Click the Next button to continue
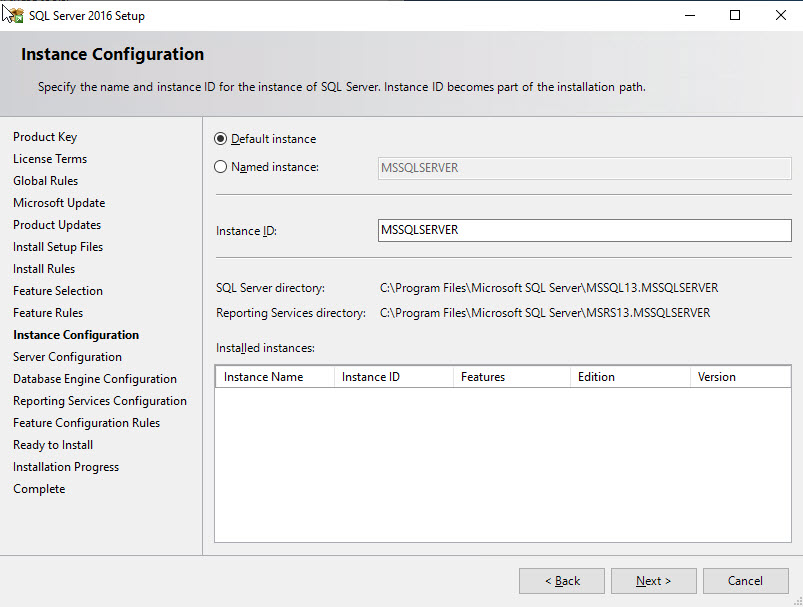The image size is (803, 607). click(653, 580)
